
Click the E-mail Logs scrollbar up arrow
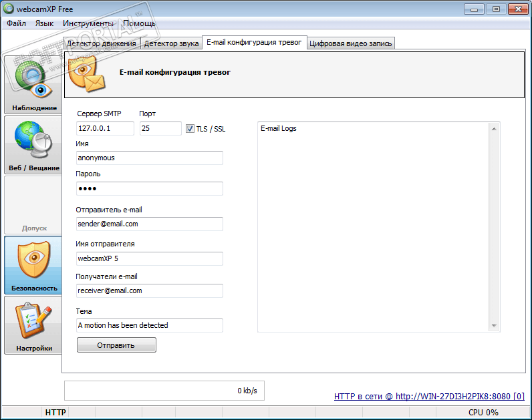pyautogui.click(x=494, y=129)
